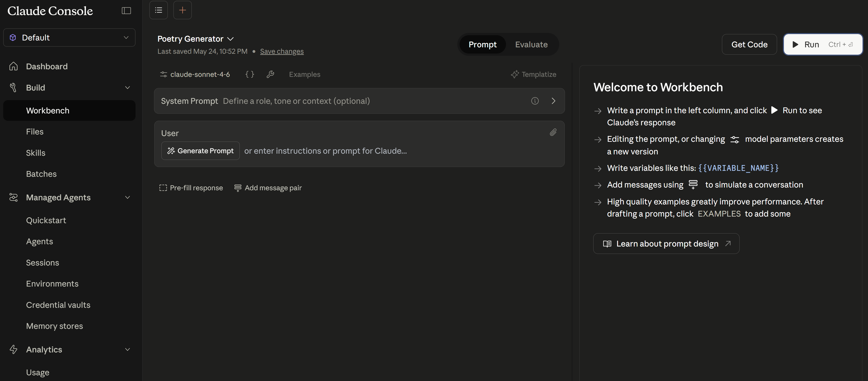868x381 pixels.
Task: Open Batches in sidebar
Action: click(x=41, y=174)
